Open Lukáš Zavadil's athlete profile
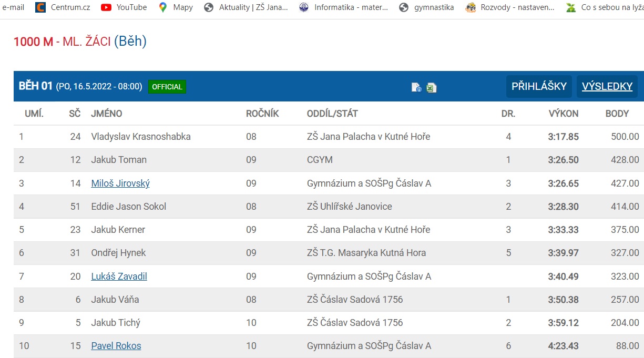The height and width of the screenshot is (358, 644). pyautogui.click(x=119, y=277)
